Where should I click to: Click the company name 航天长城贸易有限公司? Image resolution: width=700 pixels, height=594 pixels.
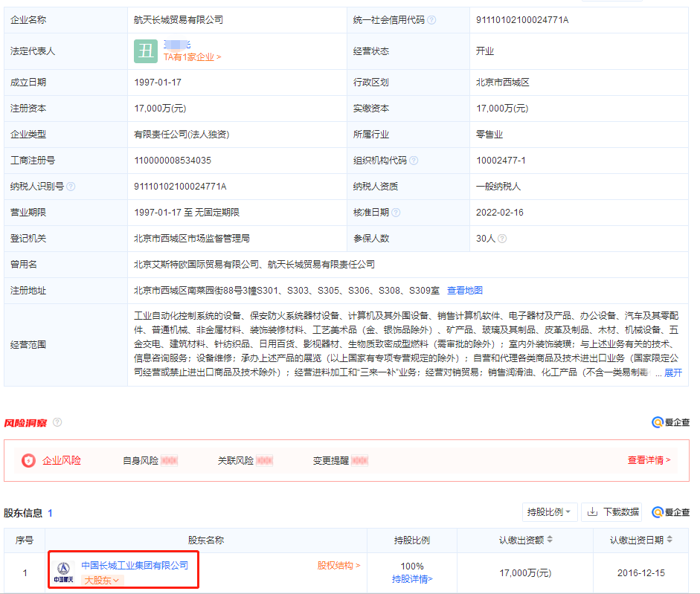point(179,20)
